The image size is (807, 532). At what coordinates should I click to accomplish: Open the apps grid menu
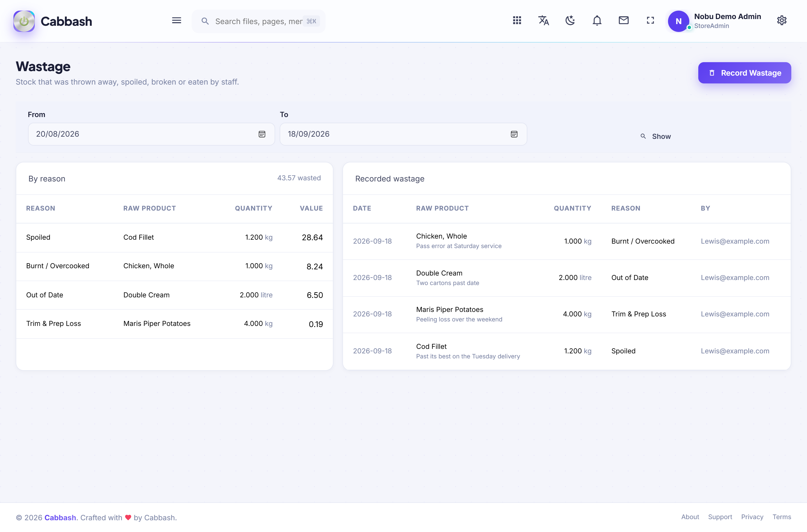click(x=517, y=20)
